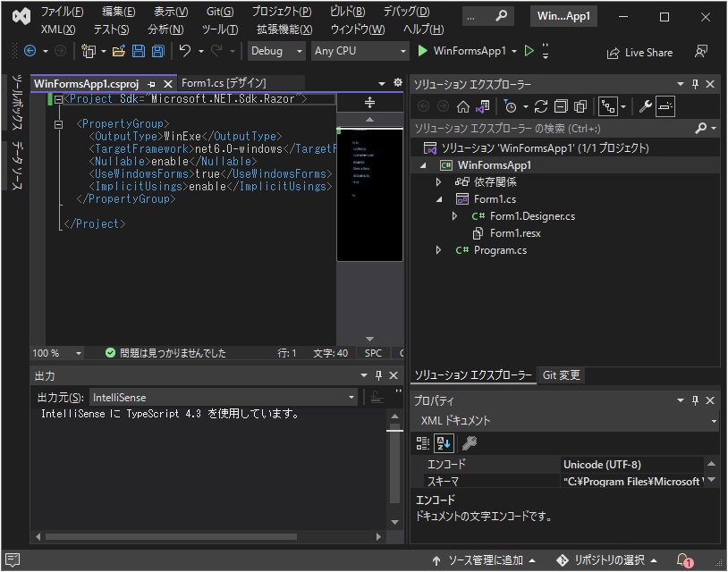The width and height of the screenshot is (728, 572).
Task: Click the Switch Views icon in Solution Explorer
Action: tap(482, 106)
